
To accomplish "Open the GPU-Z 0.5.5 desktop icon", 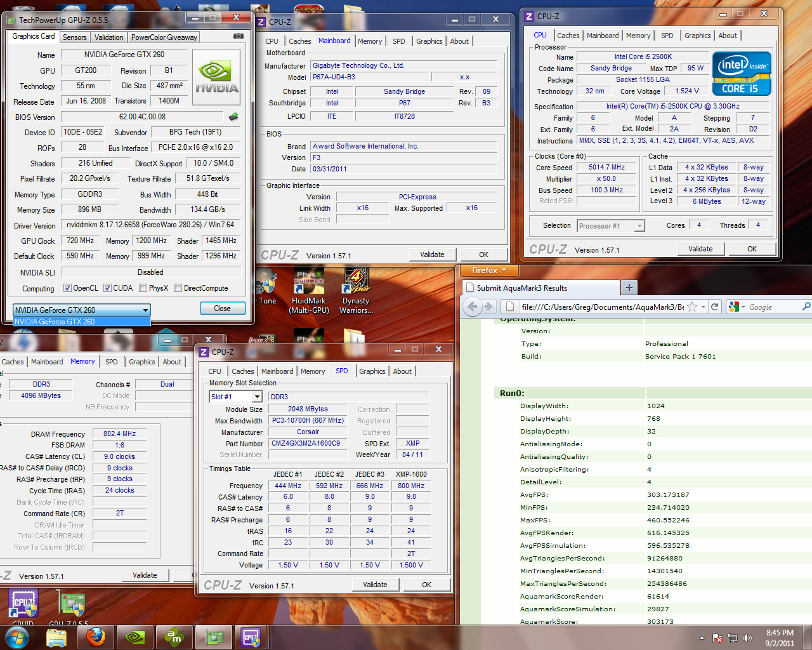I will tap(70, 606).
